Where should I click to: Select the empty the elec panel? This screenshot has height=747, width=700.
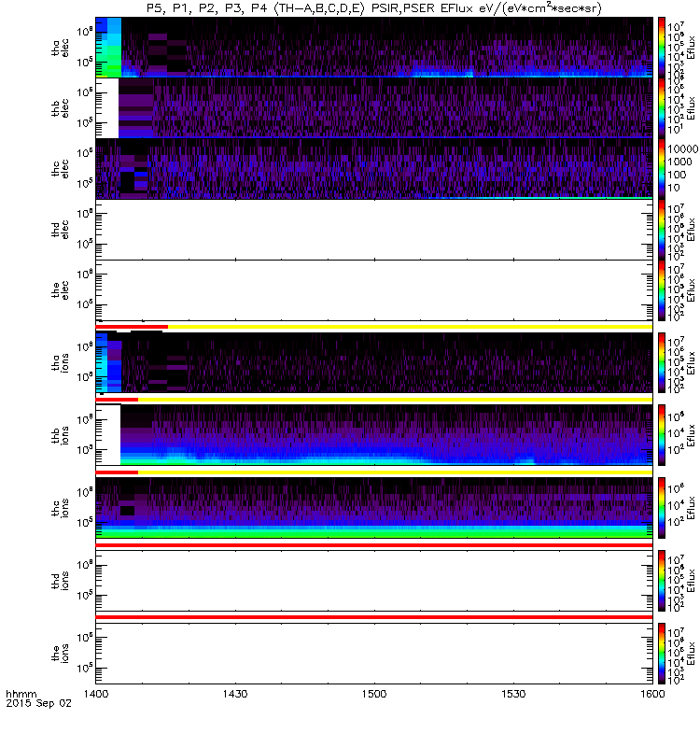(374, 290)
